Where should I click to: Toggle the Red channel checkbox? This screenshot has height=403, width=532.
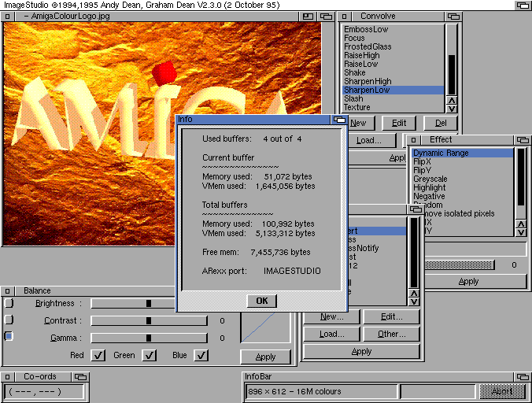98,355
